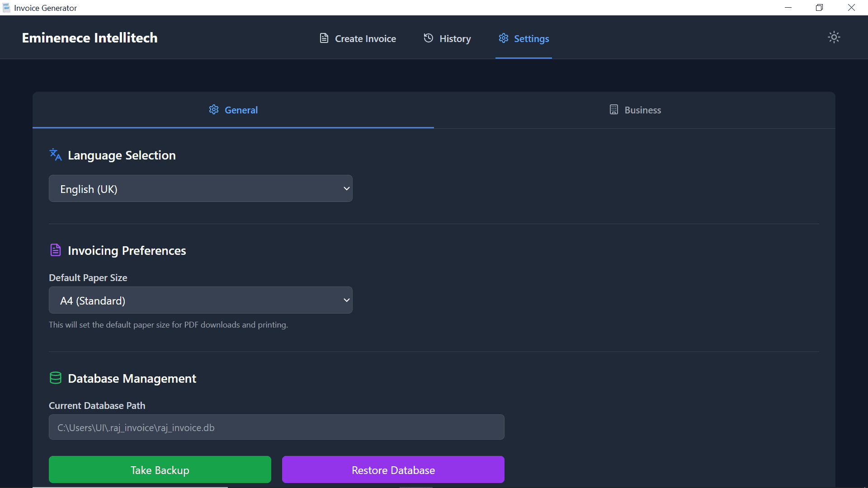Click the Restore Database button

point(393,469)
